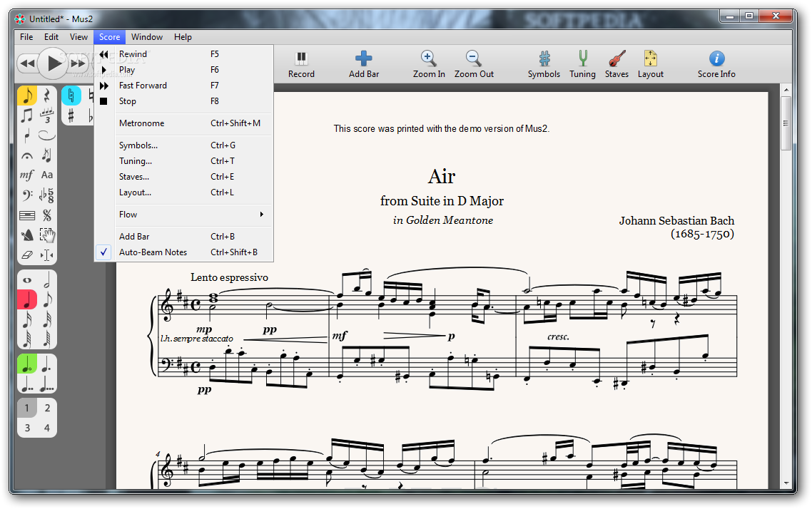Open the File menu
This screenshot has height=509, width=812.
click(x=26, y=37)
